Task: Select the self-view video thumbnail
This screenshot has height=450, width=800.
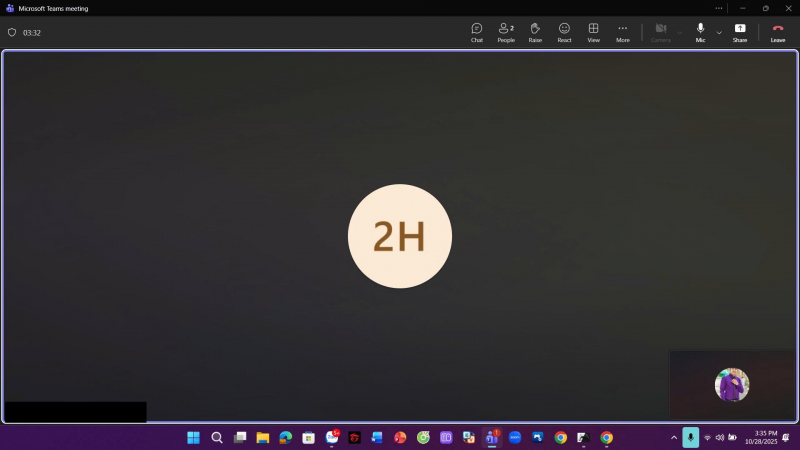Action: point(732,384)
